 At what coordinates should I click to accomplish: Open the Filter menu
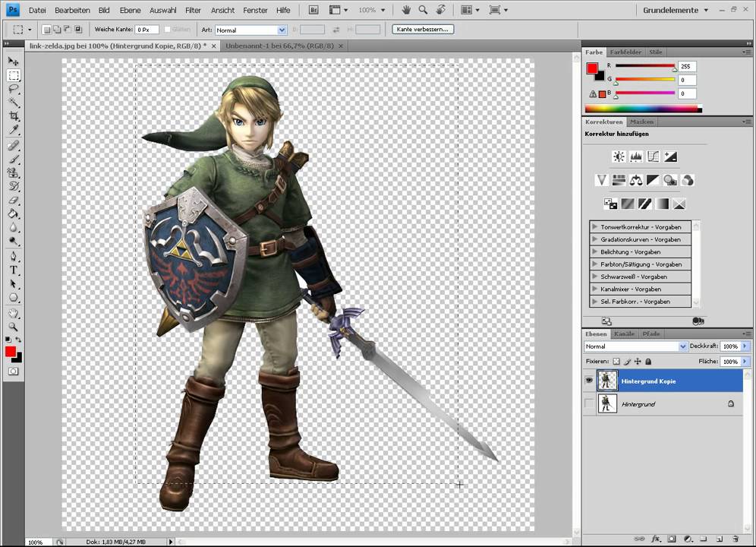(x=193, y=10)
